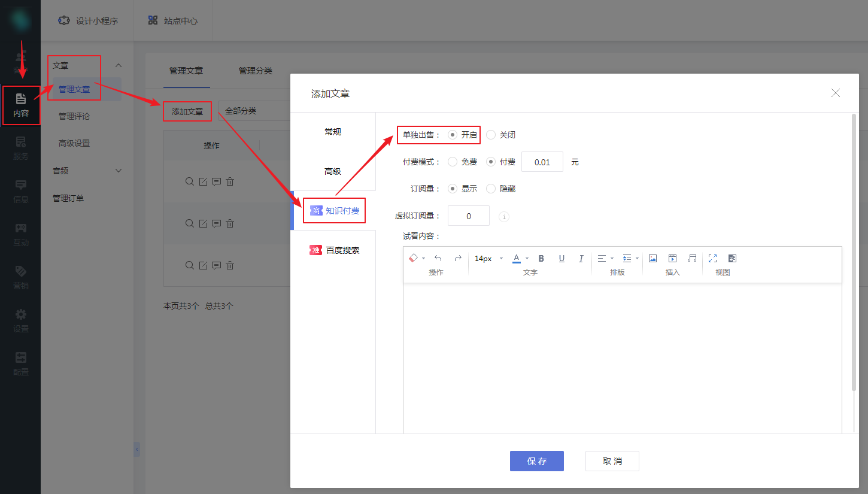This screenshot has width=868, height=494.
Task: Click the text alignment icon
Action: point(602,258)
